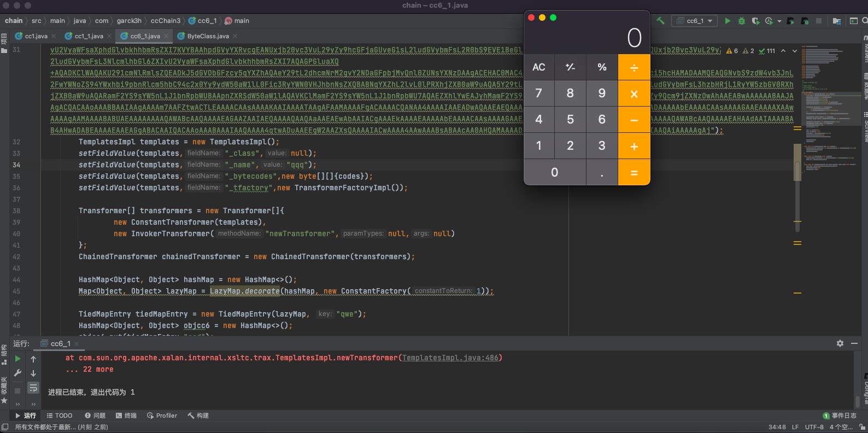This screenshot has height=433, width=868.
Task: Close the cc1_1.java tab
Action: (109, 36)
